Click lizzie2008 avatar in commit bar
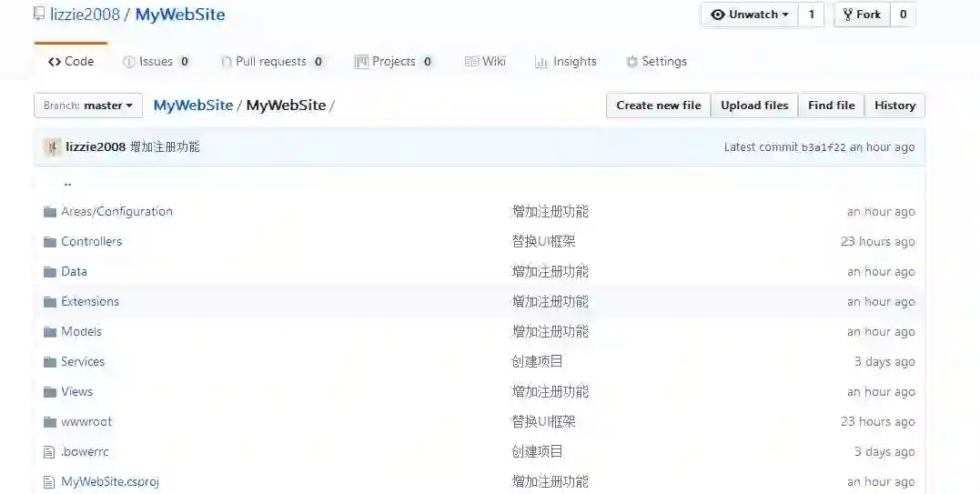 coord(52,147)
